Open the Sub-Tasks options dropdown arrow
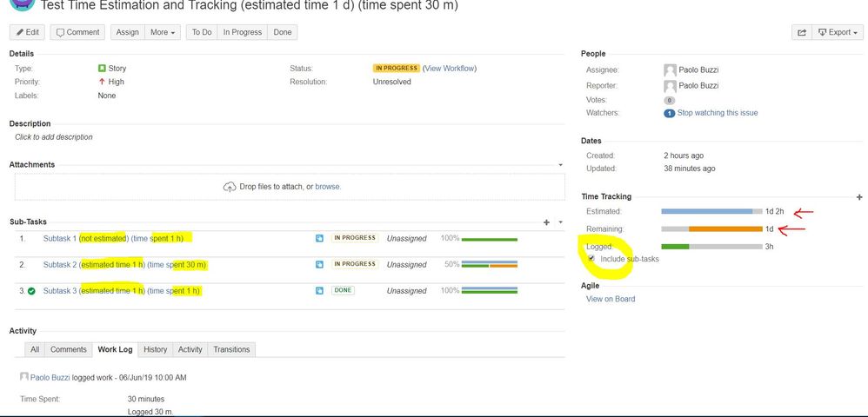868x417 pixels. pyautogui.click(x=560, y=222)
